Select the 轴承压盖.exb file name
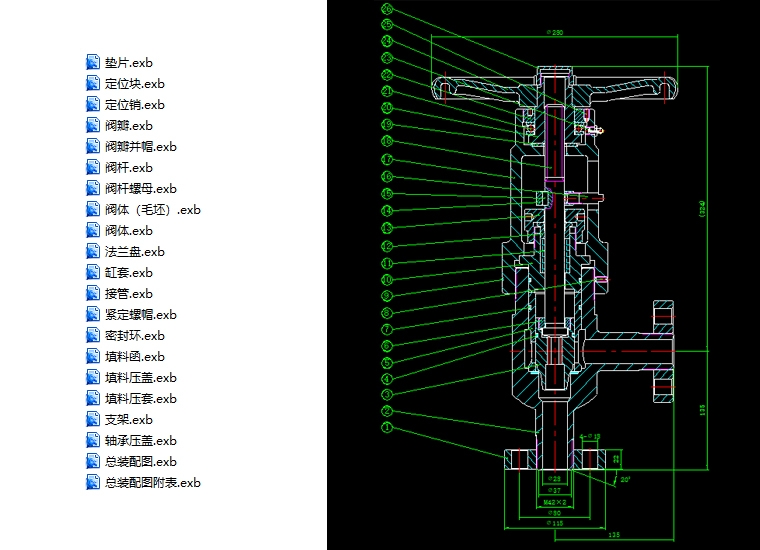Image resolution: width=760 pixels, height=550 pixels. (140, 441)
